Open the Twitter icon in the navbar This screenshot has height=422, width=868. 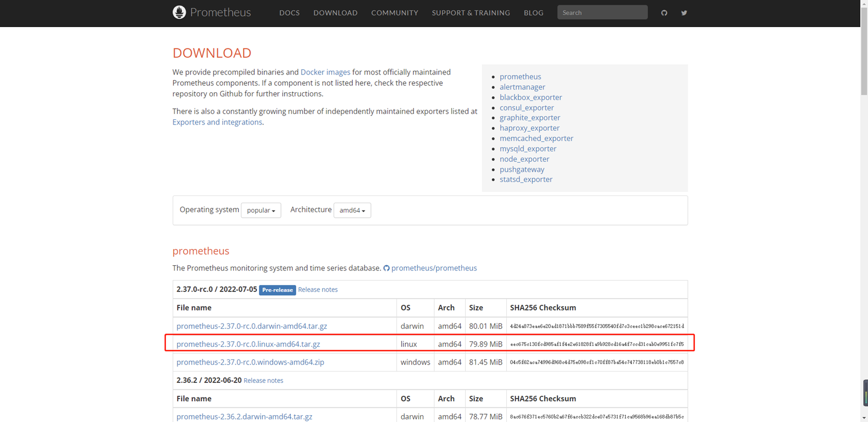(684, 13)
